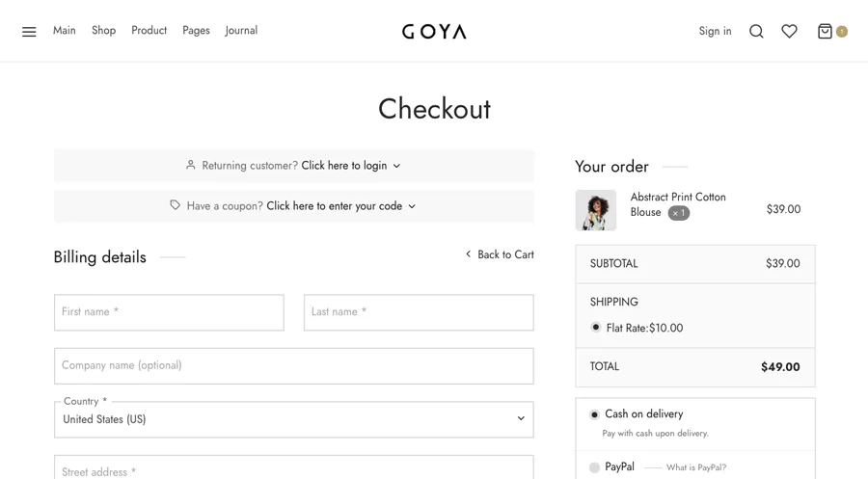The image size is (868, 479).
Task: Click the search magnifier icon
Action: pos(756,31)
